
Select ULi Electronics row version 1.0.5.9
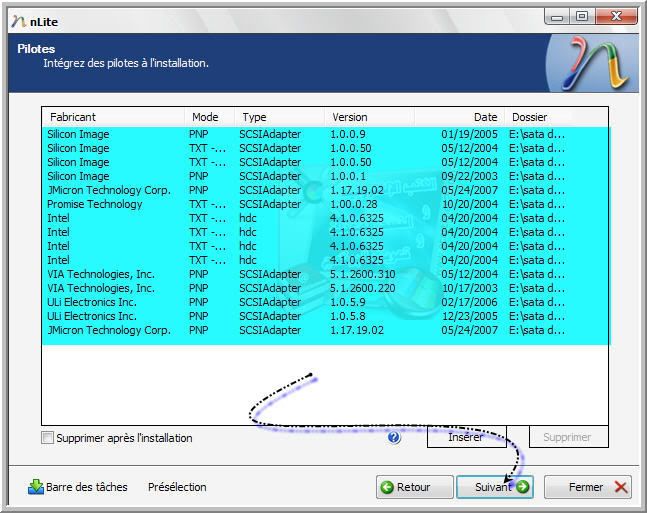(x=325, y=302)
